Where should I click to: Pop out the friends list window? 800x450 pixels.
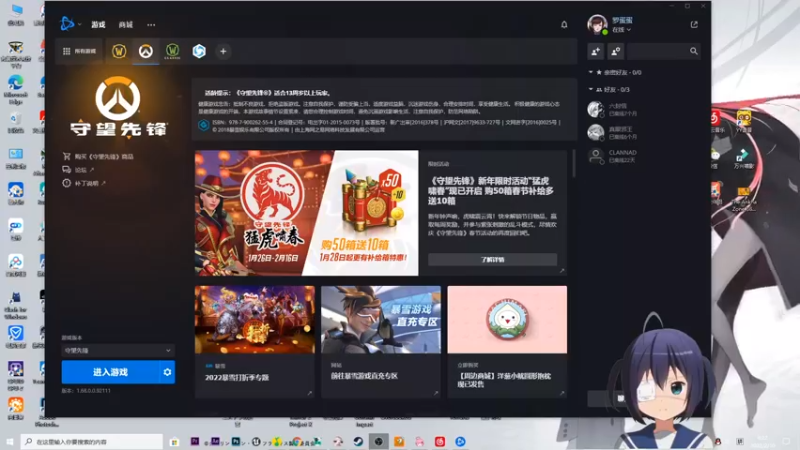click(x=694, y=24)
